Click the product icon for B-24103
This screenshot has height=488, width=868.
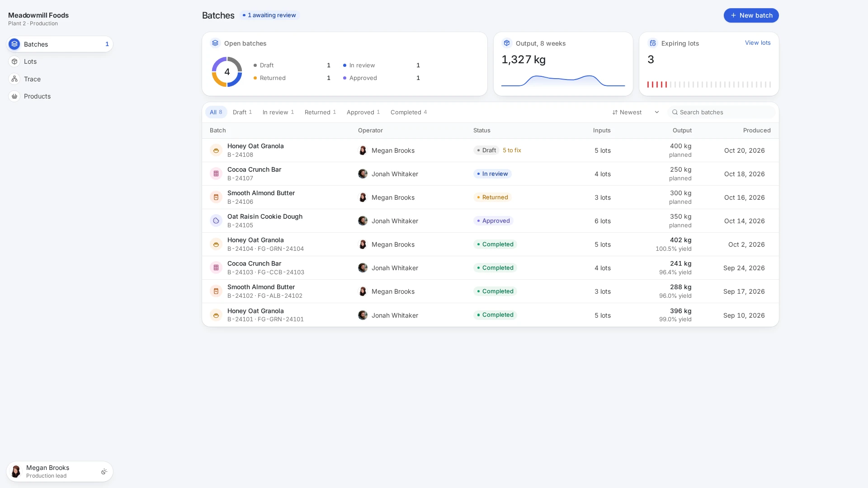pyautogui.click(x=216, y=268)
